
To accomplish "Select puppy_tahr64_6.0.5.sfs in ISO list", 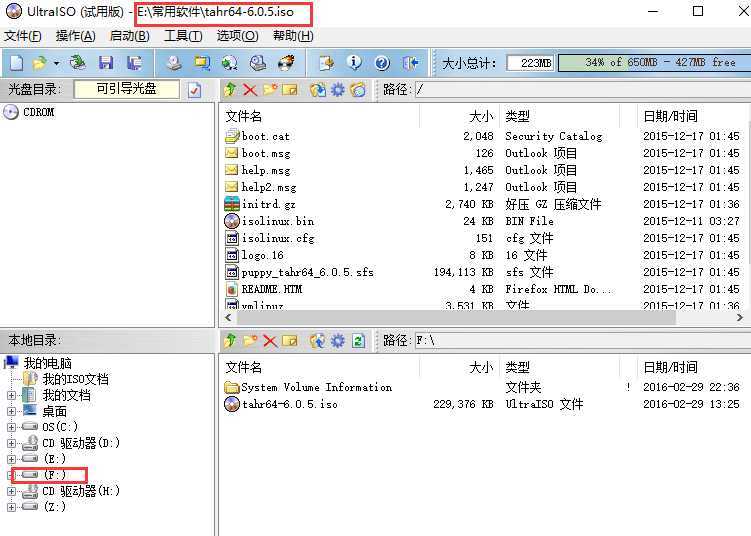I will (x=307, y=273).
